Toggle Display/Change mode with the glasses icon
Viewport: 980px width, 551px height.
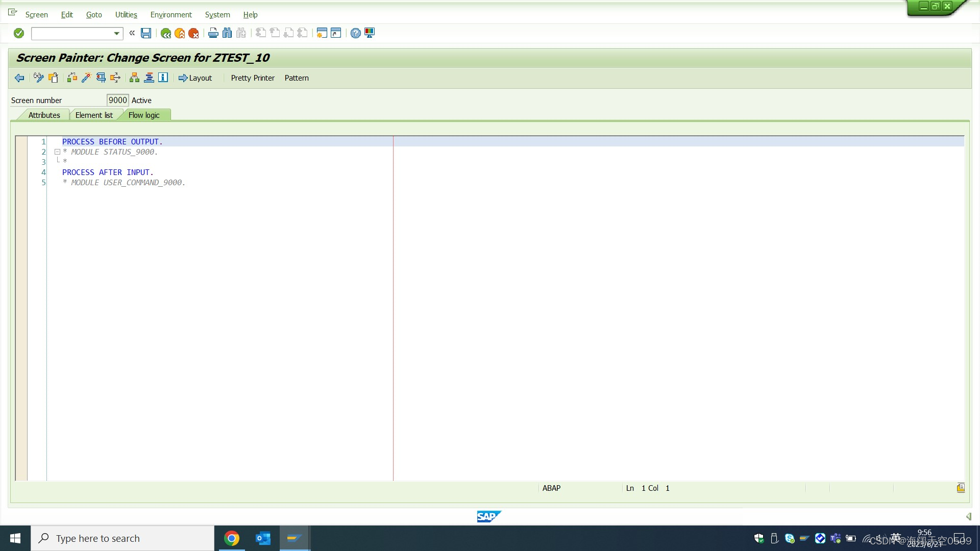[38, 78]
